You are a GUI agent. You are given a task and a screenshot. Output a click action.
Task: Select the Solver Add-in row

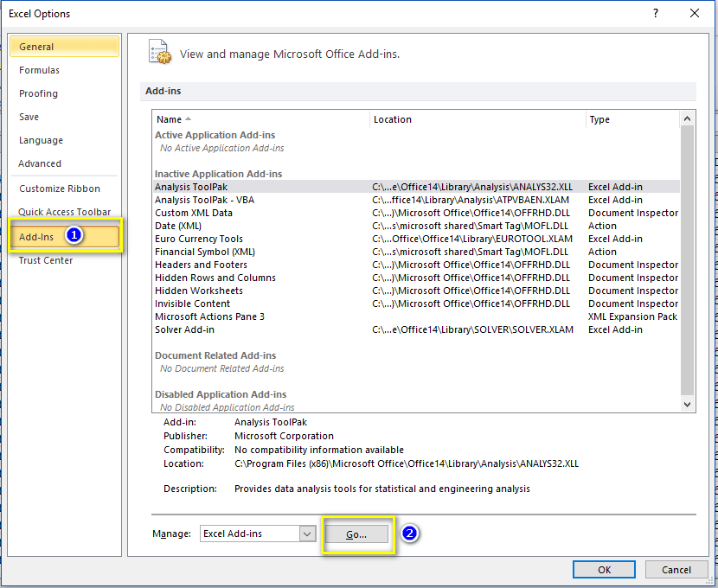[x=184, y=329]
